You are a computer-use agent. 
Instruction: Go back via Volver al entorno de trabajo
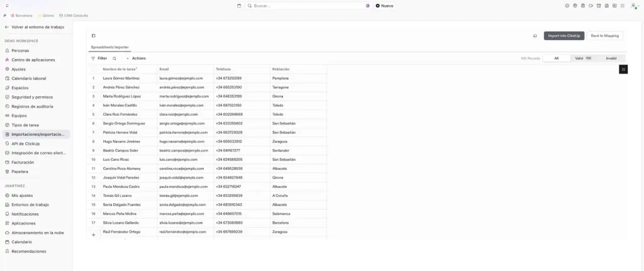[35, 27]
